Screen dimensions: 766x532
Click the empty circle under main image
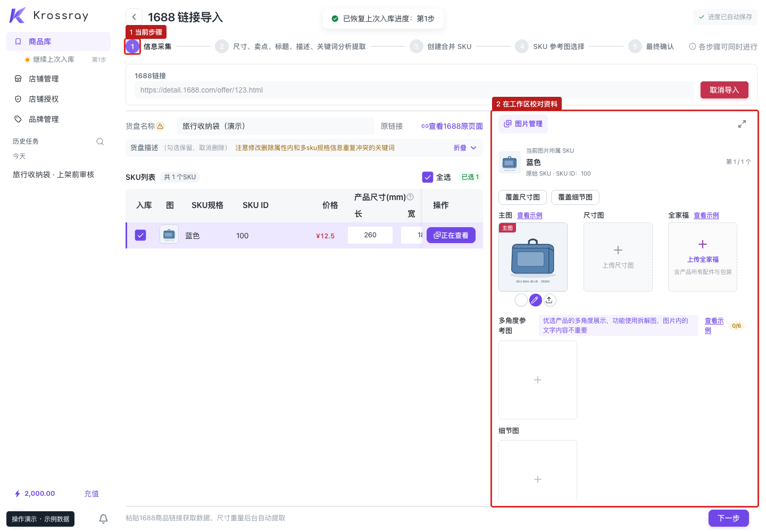[x=521, y=300]
